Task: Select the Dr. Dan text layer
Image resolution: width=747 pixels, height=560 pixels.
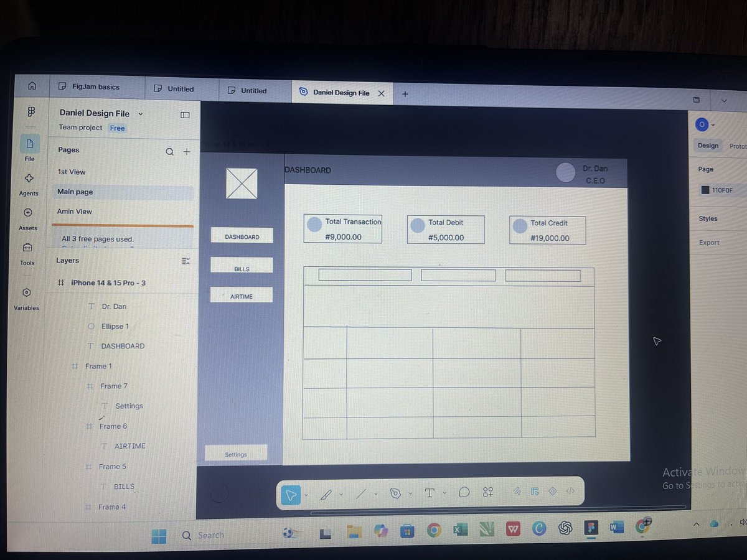Action: point(113,307)
